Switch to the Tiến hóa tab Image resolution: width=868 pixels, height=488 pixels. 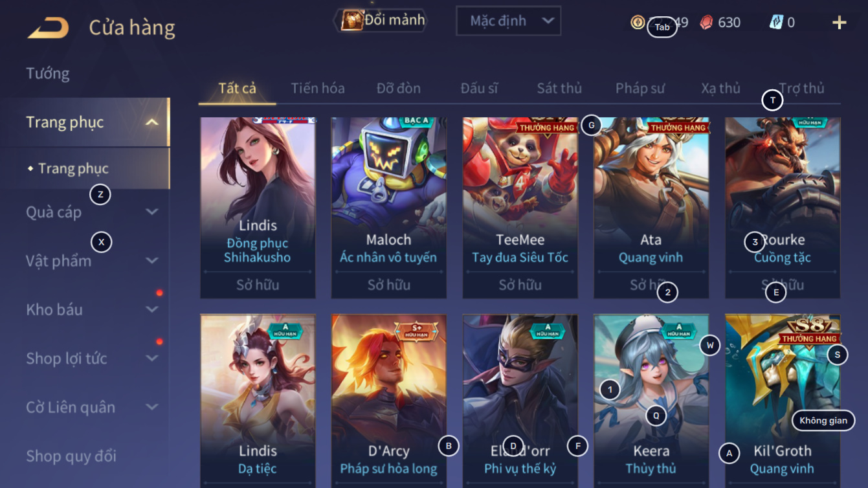tap(318, 88)
